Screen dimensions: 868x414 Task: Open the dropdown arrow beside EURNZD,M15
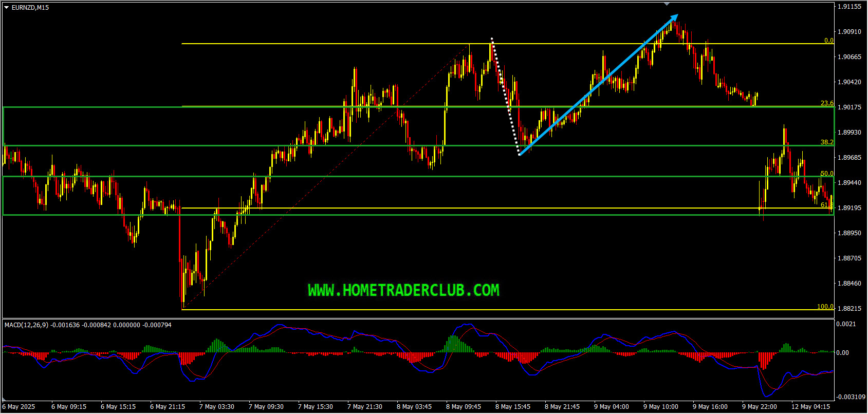point(7,8)
